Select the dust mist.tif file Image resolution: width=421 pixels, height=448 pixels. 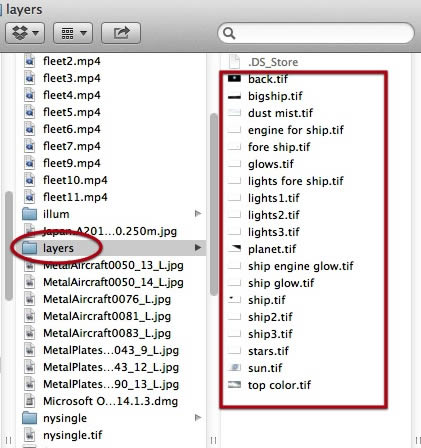280,113
